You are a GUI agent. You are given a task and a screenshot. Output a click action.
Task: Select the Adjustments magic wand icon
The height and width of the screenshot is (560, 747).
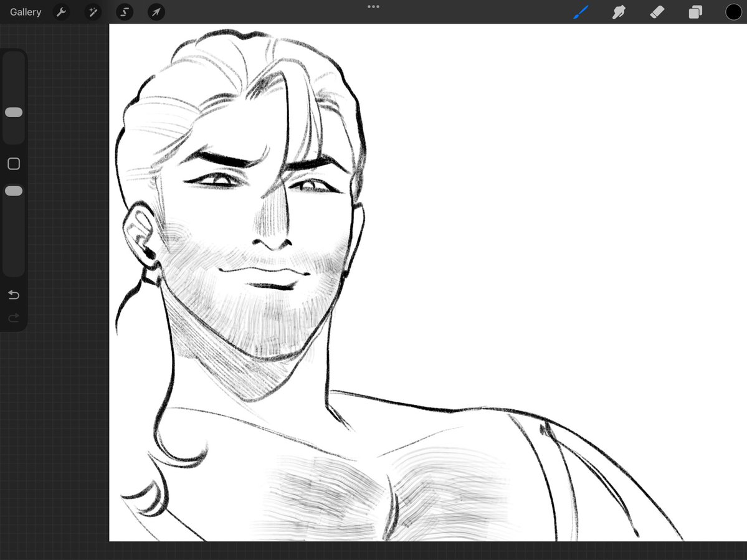tap(93, 12)
